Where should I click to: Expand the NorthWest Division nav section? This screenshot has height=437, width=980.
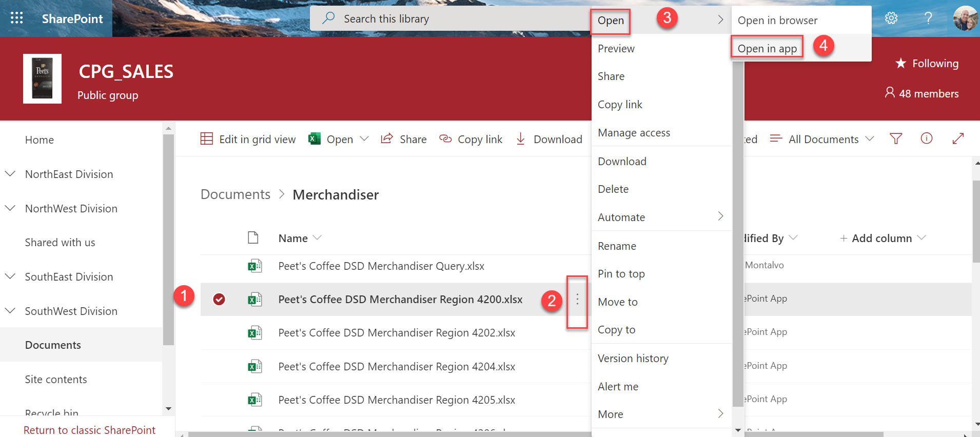point(10,208)
